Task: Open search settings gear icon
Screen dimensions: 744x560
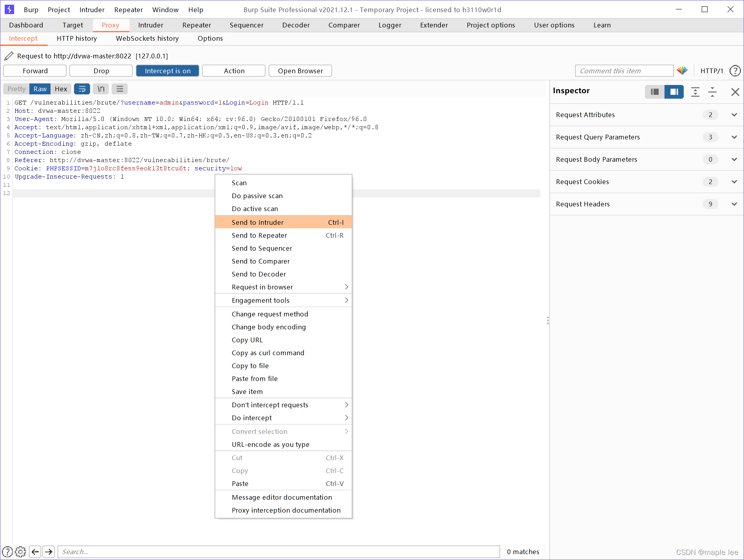Action: coord(20,552)
